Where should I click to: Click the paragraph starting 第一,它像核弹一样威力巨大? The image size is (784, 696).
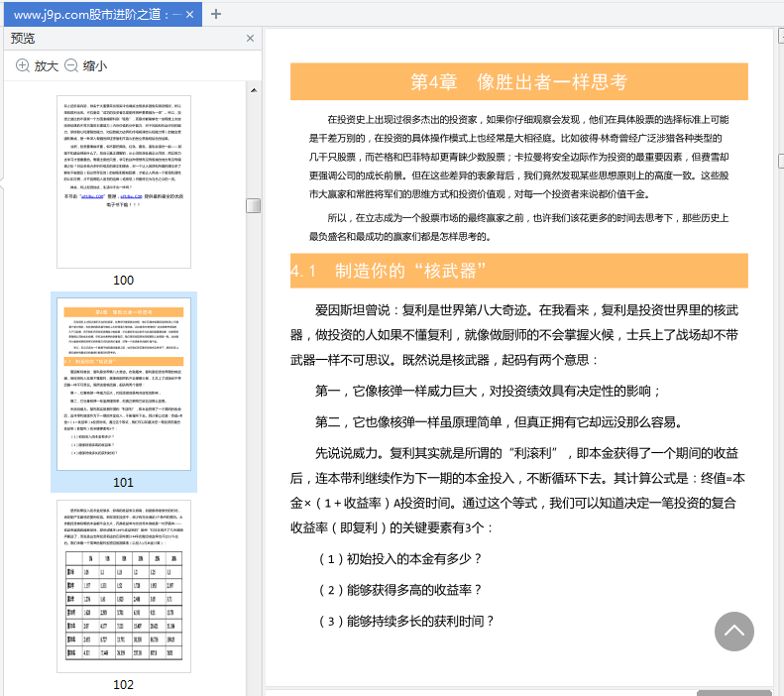point(488,391)
